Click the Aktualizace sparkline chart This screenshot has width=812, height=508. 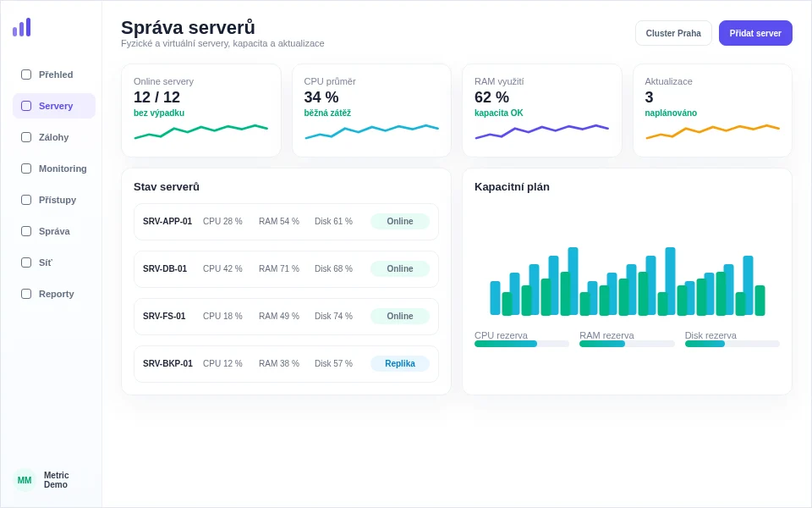tap(712, 132)
